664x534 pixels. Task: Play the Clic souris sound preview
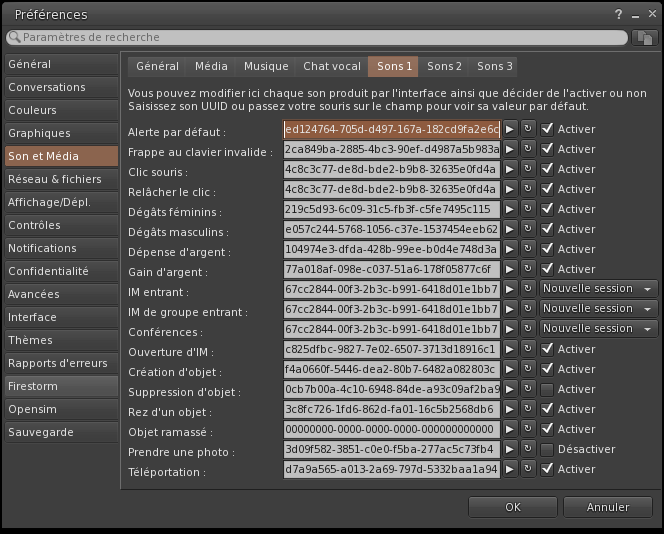click(510, 169)
